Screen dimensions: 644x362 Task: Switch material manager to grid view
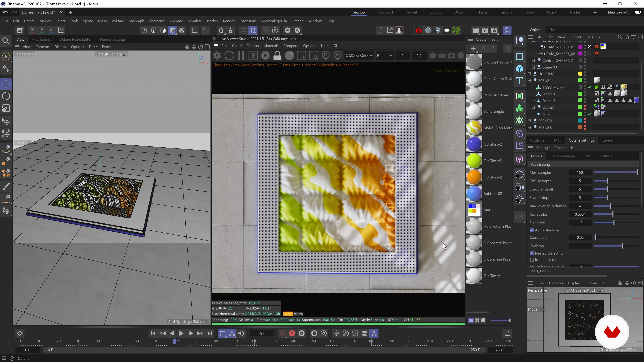[477, 320]
